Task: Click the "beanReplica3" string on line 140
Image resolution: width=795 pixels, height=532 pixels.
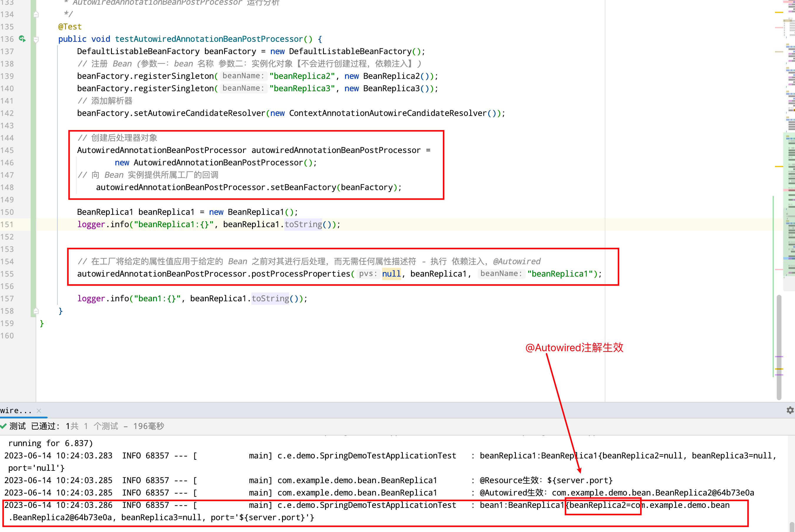Action: click(x=302, y=88)
